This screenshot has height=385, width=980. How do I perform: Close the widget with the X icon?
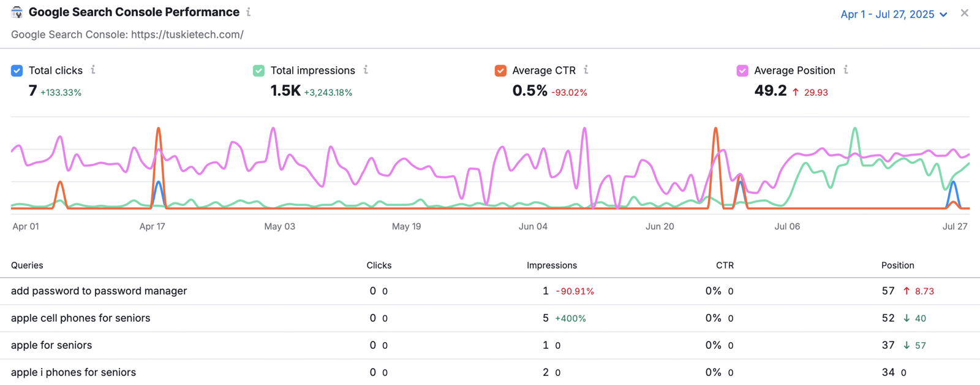coord(965,13)
